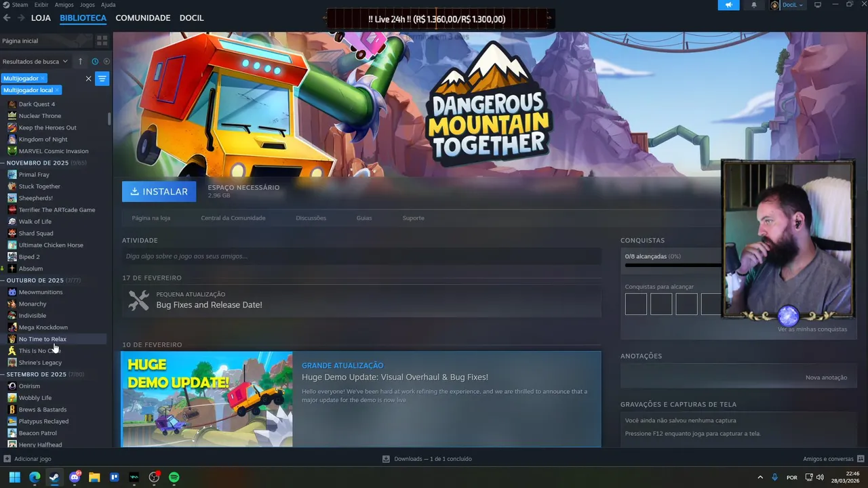Toggle sort direction arrow in library
The height and width of the screenshot is (488, 868).
coord(80,62)
